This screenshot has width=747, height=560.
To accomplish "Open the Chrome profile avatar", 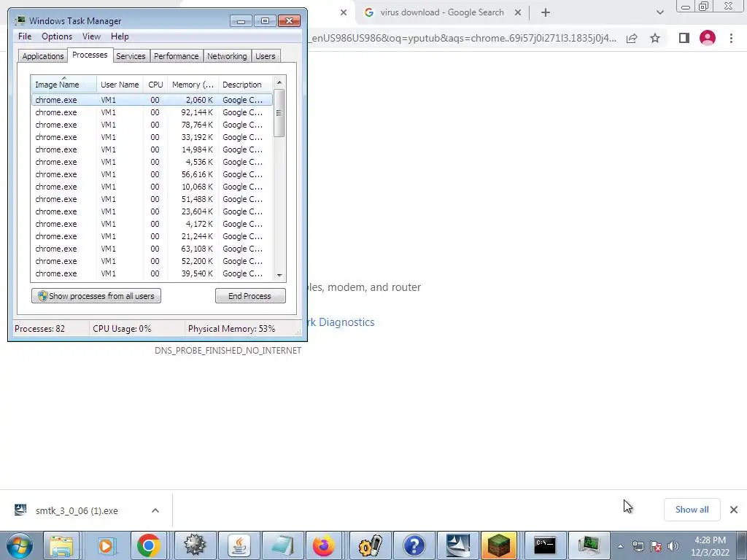I will [708, 38].
